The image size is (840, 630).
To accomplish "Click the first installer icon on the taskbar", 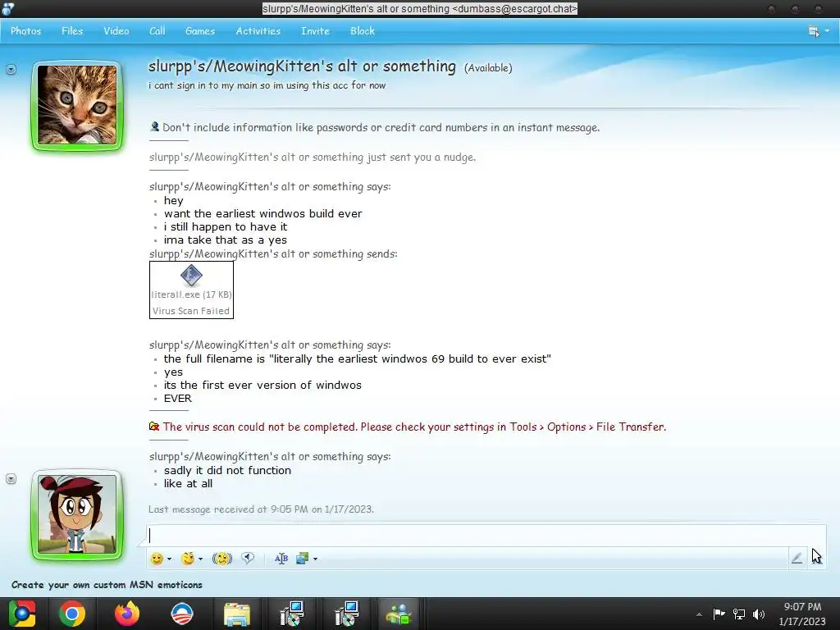I will coord(292,614).
